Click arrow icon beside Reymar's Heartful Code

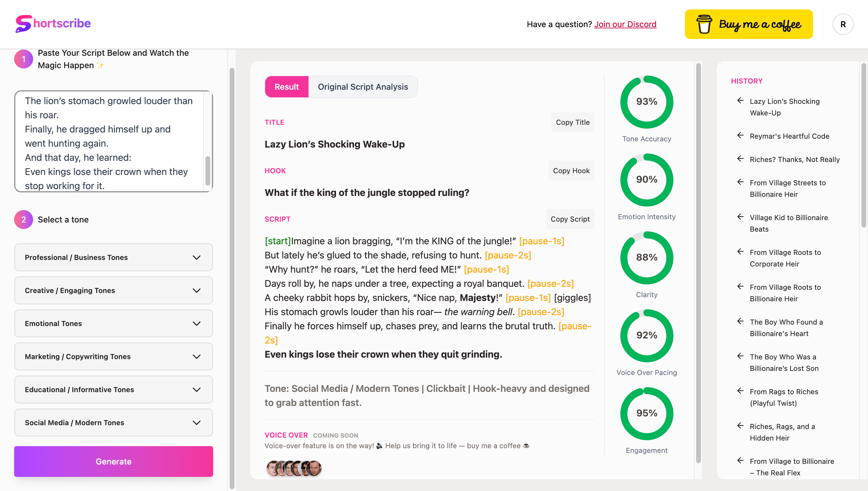tap(740, 135)
